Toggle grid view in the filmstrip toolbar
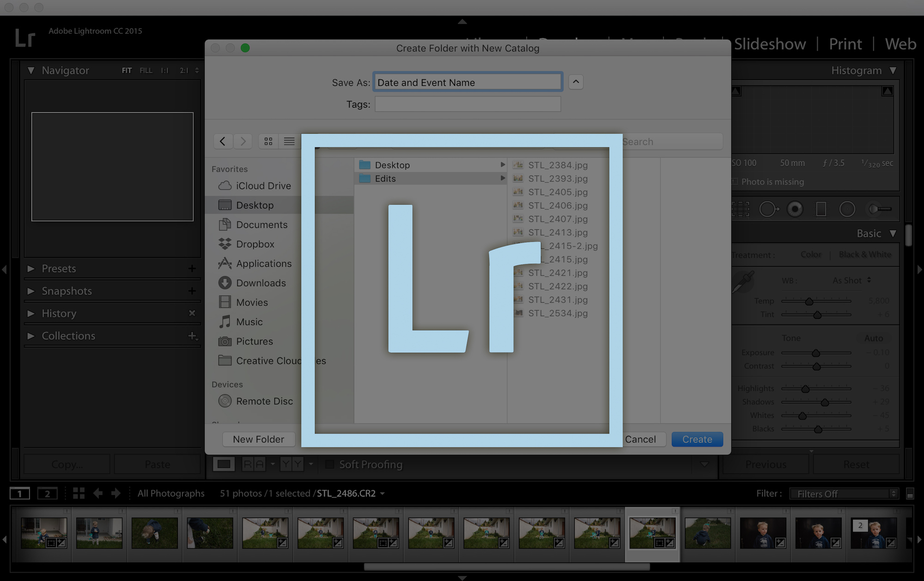 79,493
